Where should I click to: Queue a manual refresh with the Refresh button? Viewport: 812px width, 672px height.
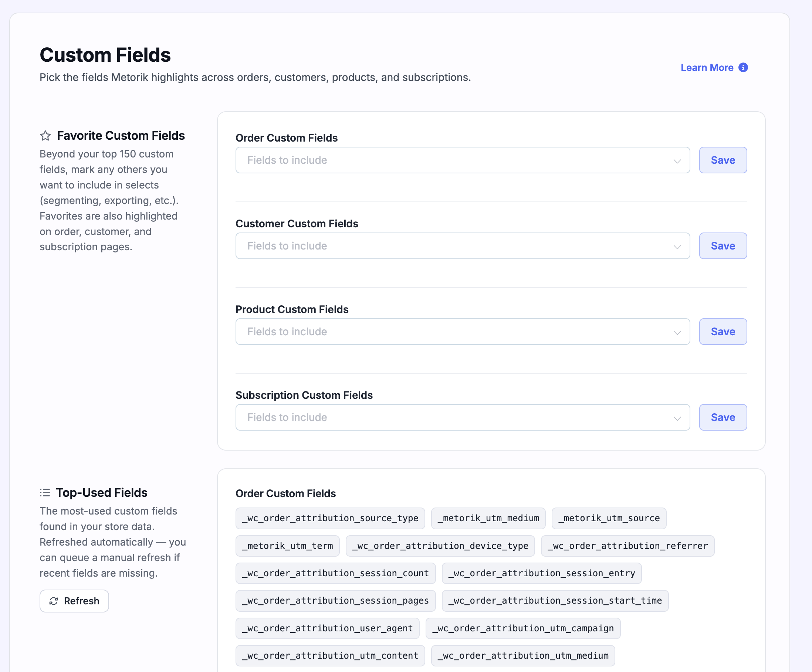(74, 601)
